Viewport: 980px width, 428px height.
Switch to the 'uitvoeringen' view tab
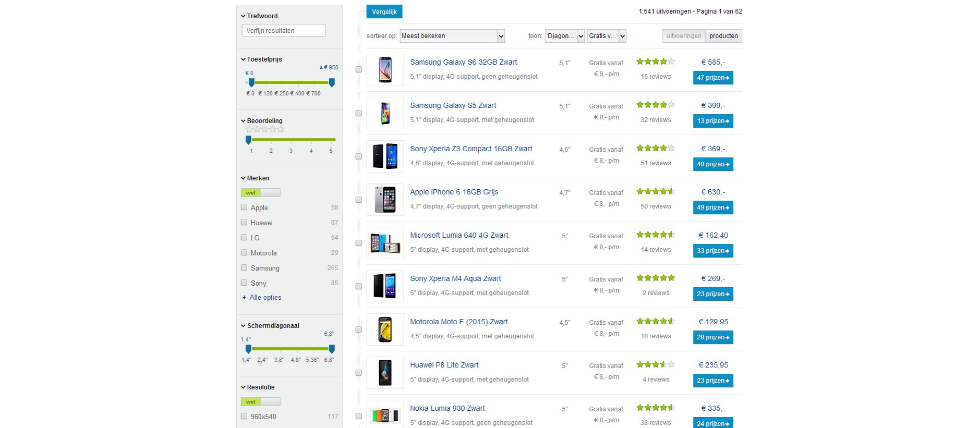point(684,36)
